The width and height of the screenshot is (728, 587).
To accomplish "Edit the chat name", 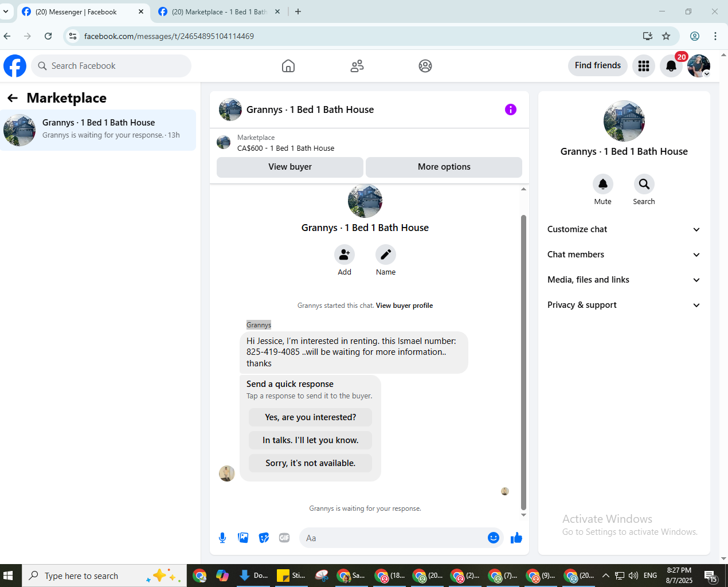I will click(386, 255).
